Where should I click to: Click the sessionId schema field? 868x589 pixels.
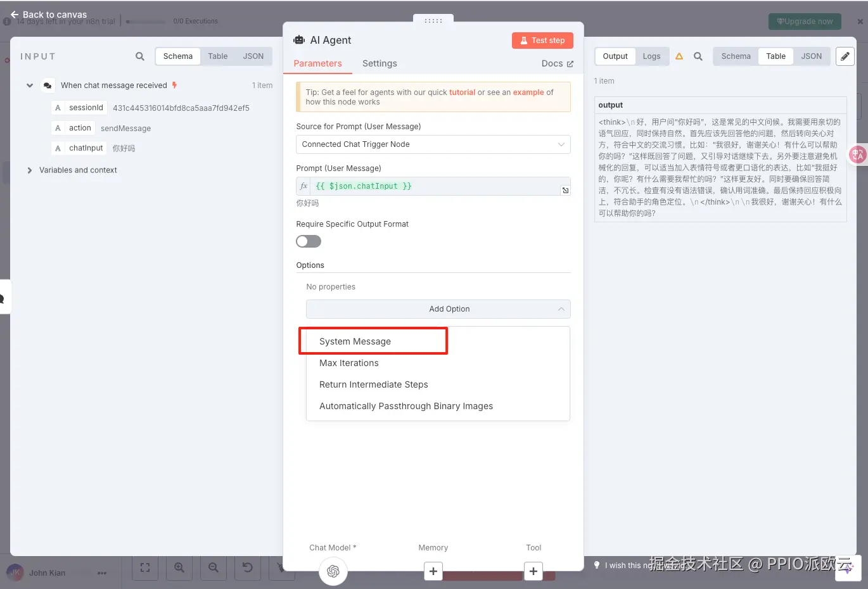point(79,108)
